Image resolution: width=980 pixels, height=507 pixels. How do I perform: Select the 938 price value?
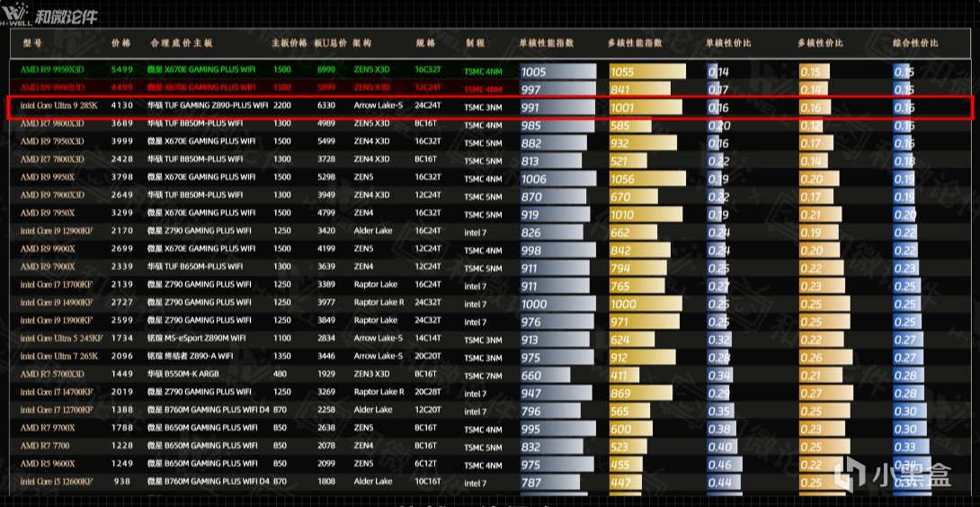pos(122,482)
